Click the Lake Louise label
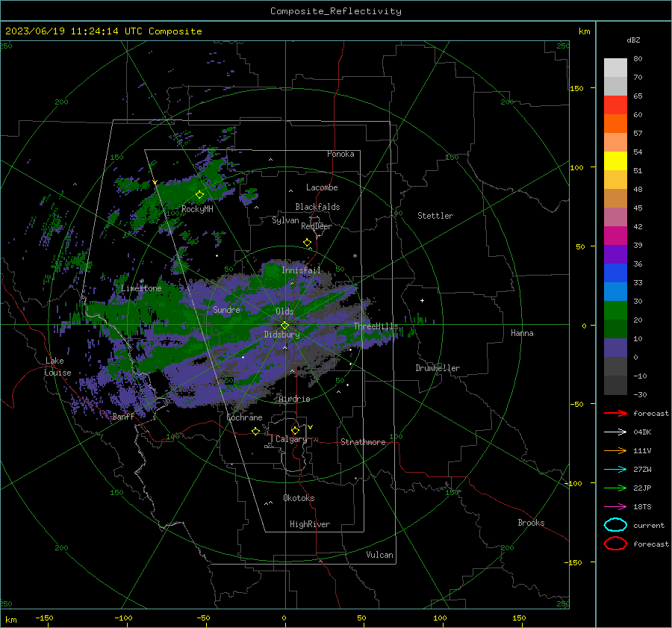Viewport: 672px width, 628px height. [57, 367]
